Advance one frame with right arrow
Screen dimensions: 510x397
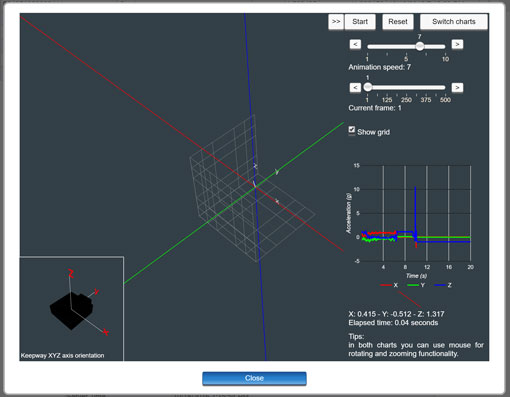pyautogui.click(x=457, y=88)
